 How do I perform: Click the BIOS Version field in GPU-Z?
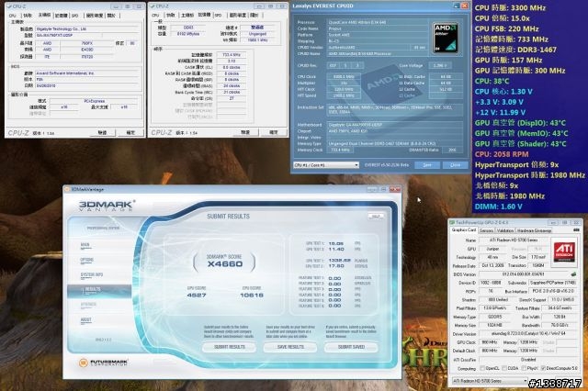(x=525, y=274)
